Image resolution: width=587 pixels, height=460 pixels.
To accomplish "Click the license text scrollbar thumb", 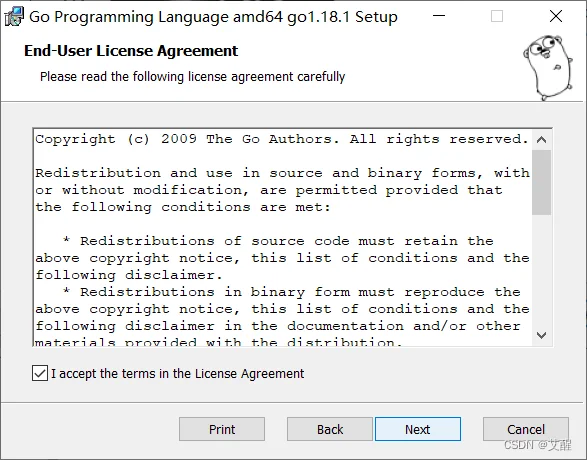I will tap(541, 182).
